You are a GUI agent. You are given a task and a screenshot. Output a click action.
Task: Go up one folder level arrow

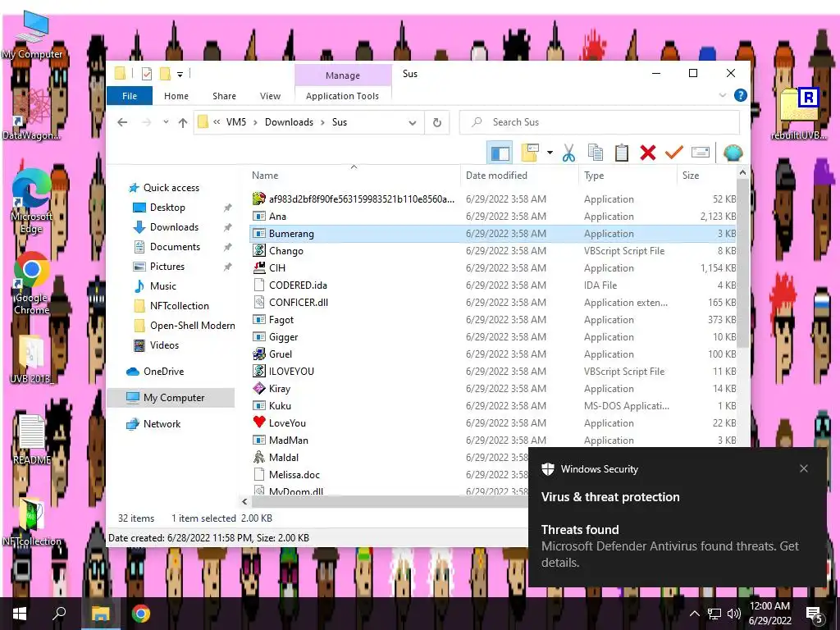coord(183,123)
